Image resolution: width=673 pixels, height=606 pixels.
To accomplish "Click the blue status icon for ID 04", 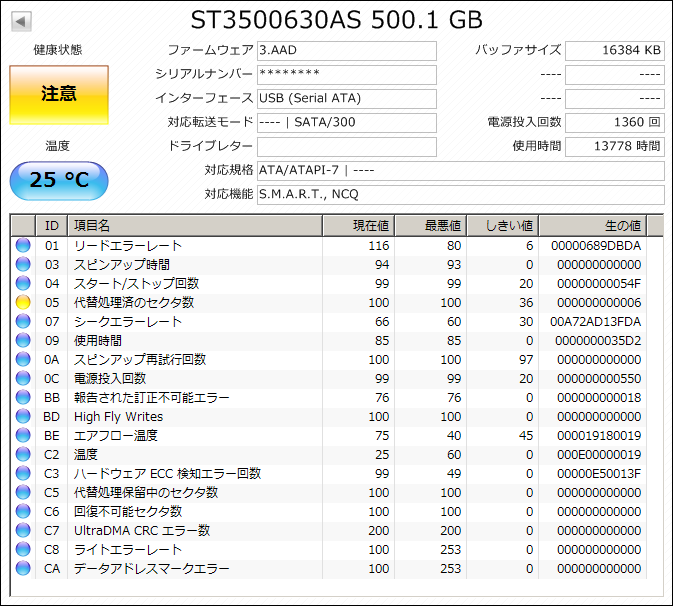I will tap(23, 283).
